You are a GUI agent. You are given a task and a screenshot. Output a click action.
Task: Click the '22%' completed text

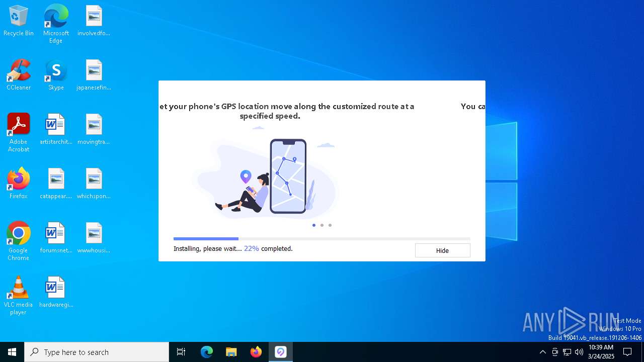[x=252, y=248]
